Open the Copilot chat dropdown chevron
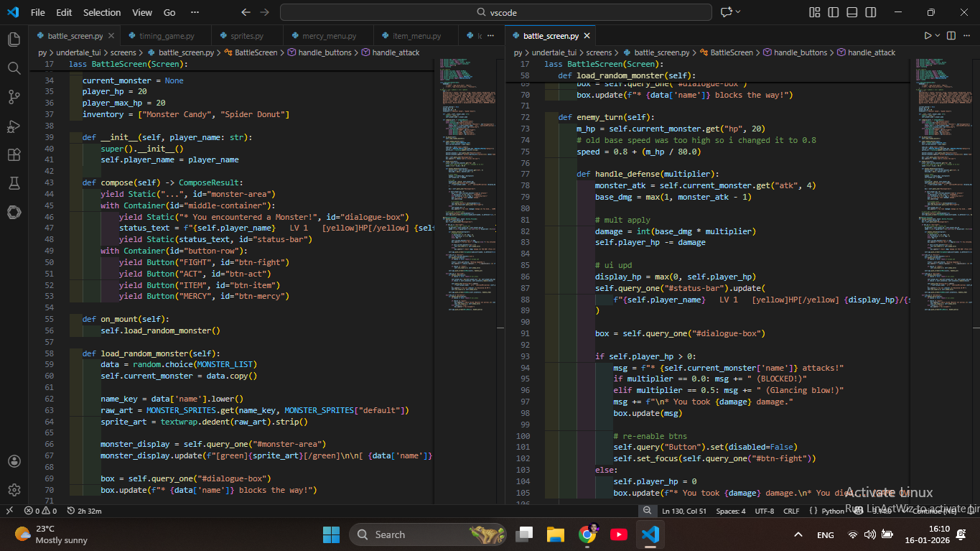The width and height of the screenshot is (980, 551). (739, 12)
